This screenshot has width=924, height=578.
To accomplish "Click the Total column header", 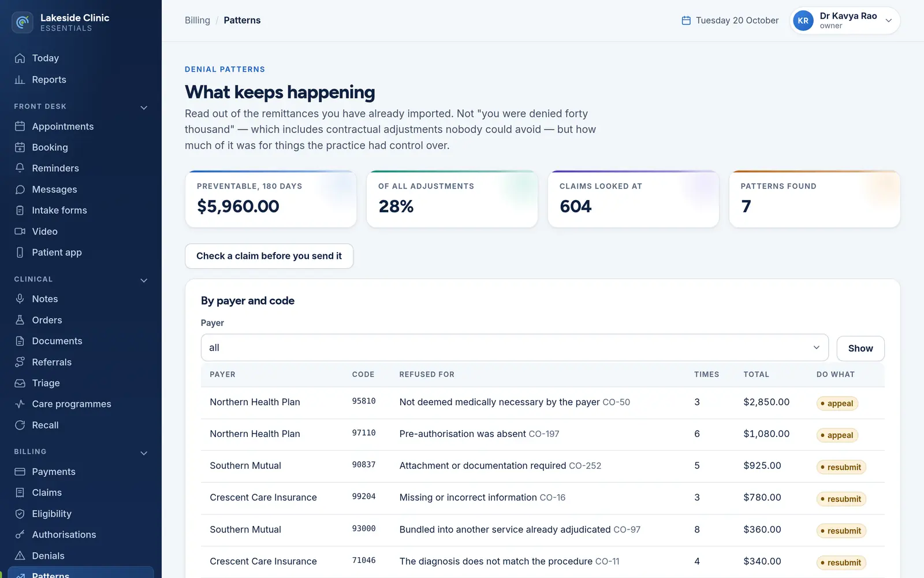I will click(x=756, y=375).
